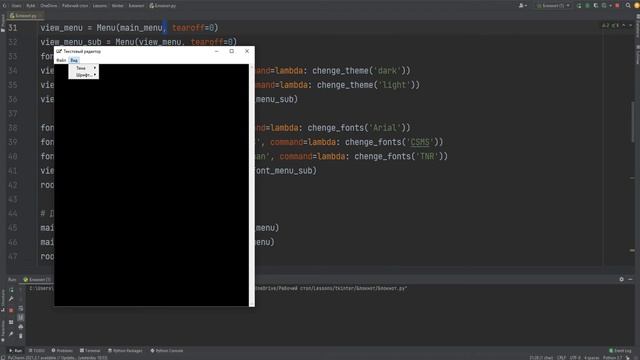This screenshot has height=360, width=640.
Task: Click the vertical scrollbar in Tk text window
Action: click(251, 184)
